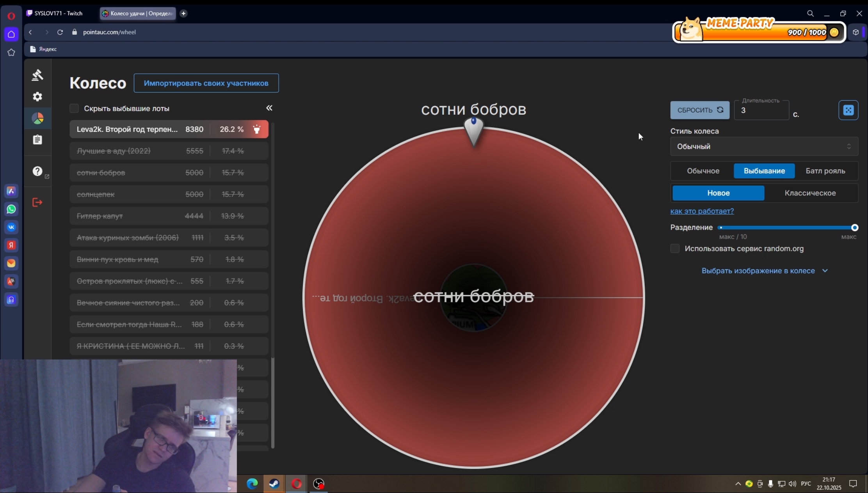Open the 'Стиль колеса' dropdown
This screenshot has width=868, height=493.
764,146
